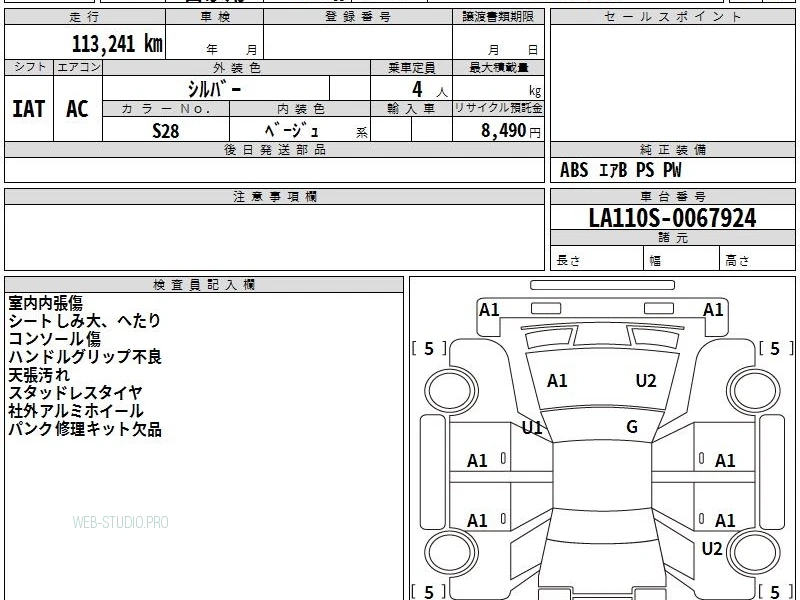Click the エアコン label

(x=78, y=67)
